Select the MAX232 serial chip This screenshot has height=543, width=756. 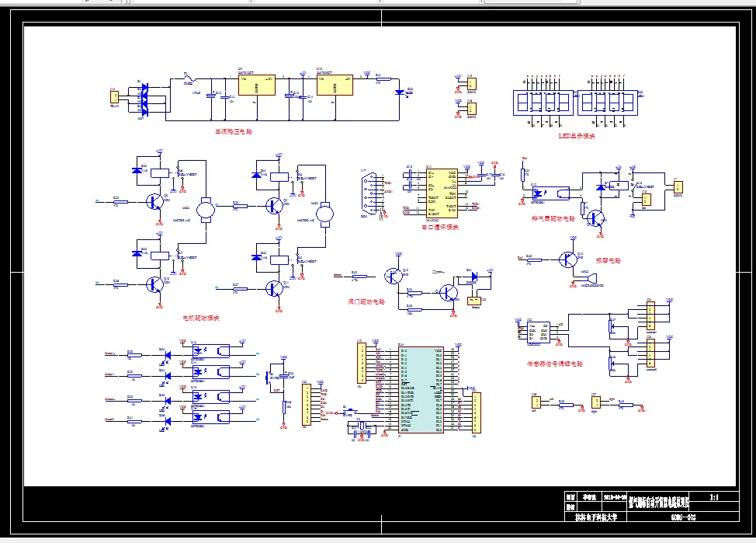(x=442, y=193)
